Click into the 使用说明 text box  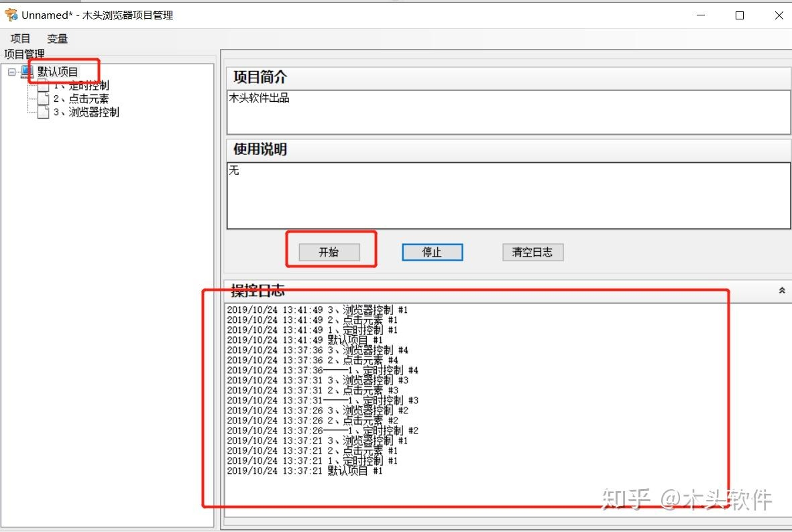[508, 196]
